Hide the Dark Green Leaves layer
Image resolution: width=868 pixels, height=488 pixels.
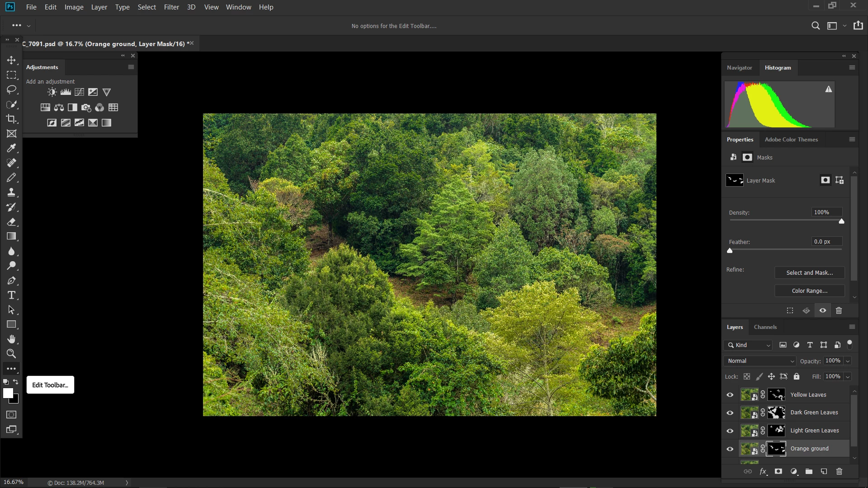point(730,413)
